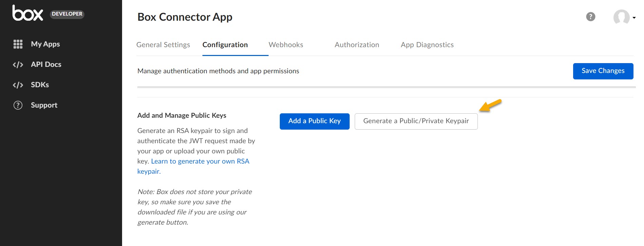Open My Apps in sidebar
Viewport: 644px width, 246px height.
[45, 44]
